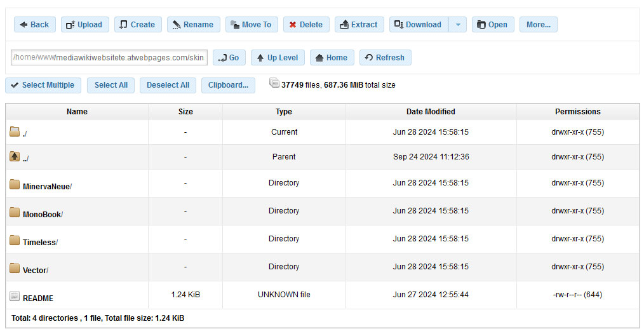Open the Vector directory link
644x336 pixels.
[34, 270]
